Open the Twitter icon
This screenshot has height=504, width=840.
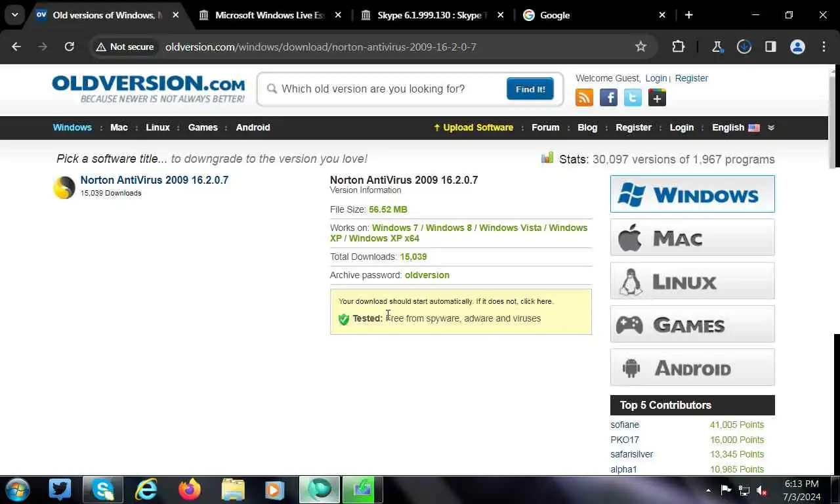click(x=633, y=98)
